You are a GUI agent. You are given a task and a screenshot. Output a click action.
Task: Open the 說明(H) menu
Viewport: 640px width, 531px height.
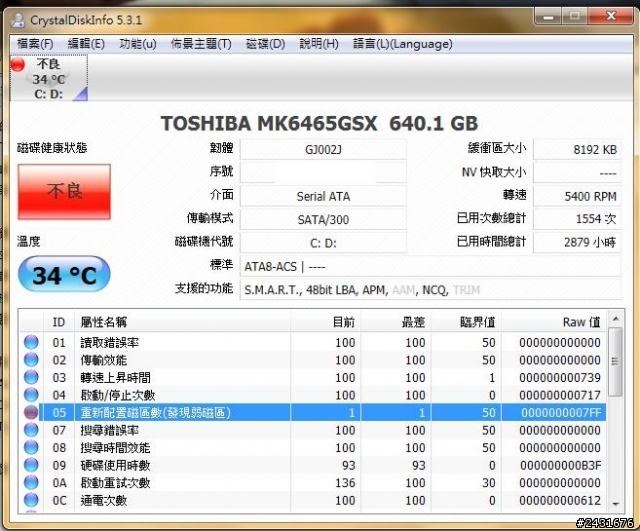(319, 44)
